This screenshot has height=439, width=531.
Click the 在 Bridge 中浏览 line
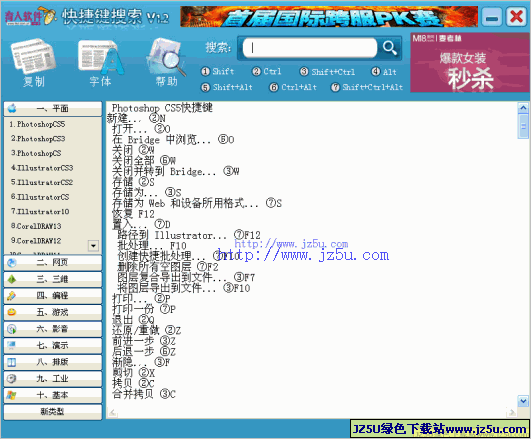coord(173,140)
